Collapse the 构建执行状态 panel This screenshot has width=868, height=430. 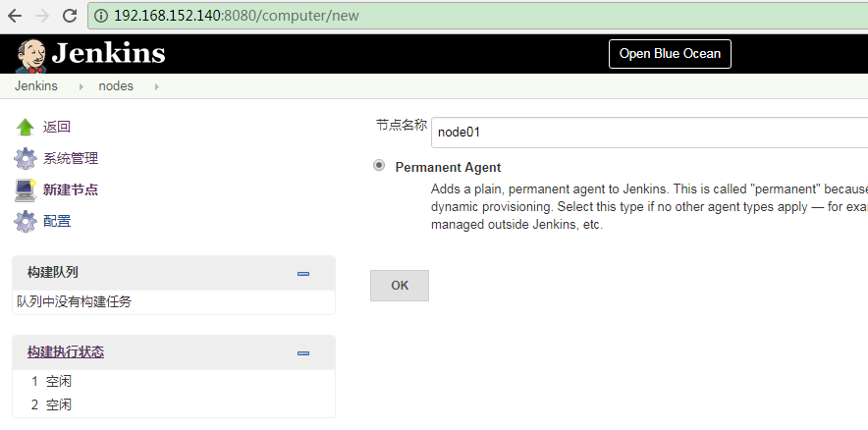pos(303,352)
